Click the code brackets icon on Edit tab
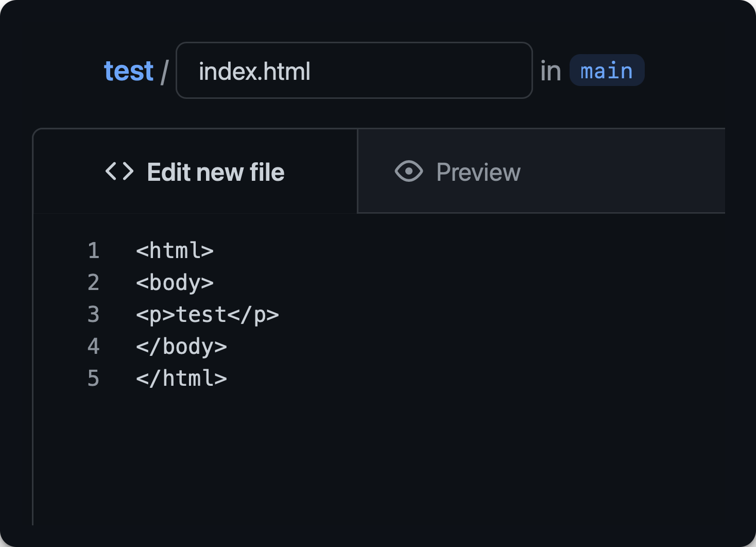This screenshot has width=756, height=547. click(x=119, y=172)
